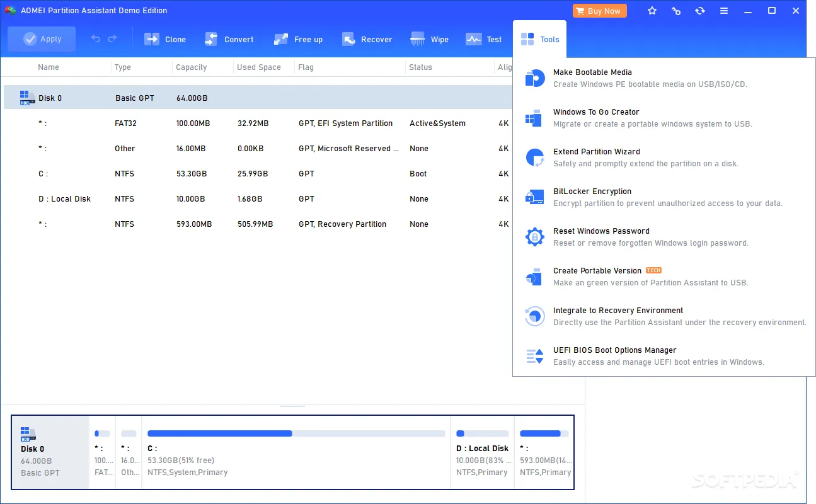
Task: Open the Windows To Go Creator tool
Action: point(595,112)
